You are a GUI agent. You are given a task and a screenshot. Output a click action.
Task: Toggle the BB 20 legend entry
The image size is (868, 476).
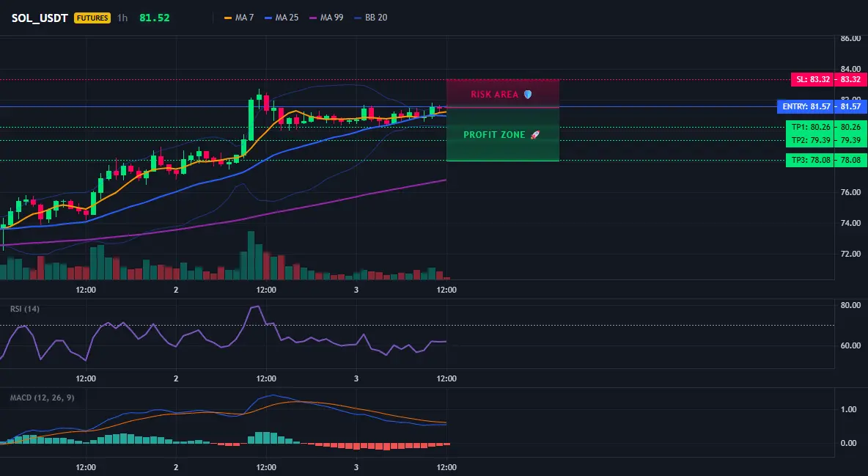coord(371,18)
